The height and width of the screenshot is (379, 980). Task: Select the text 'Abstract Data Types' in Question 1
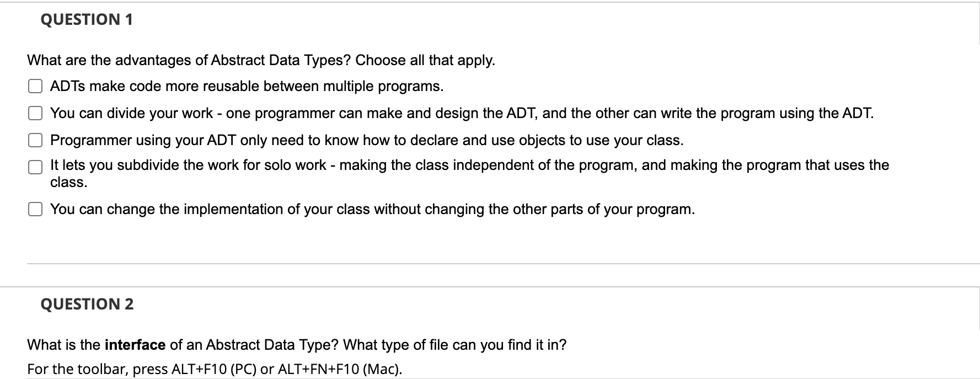281,60
